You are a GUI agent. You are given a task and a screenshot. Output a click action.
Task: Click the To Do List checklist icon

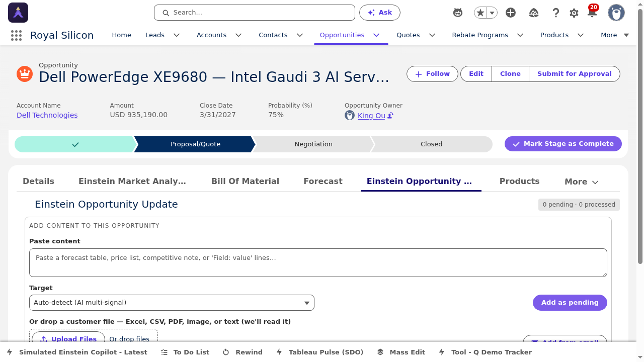click(x=164, y=352)
